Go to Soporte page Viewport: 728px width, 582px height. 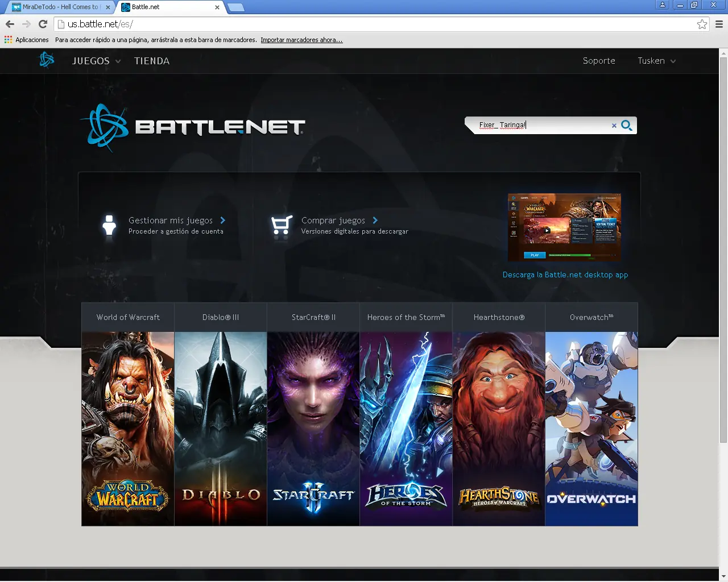coord(599,61)
